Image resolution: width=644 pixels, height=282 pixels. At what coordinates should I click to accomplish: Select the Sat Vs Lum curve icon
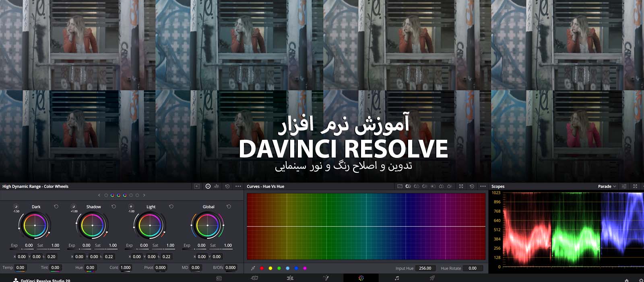click(450, 187)
